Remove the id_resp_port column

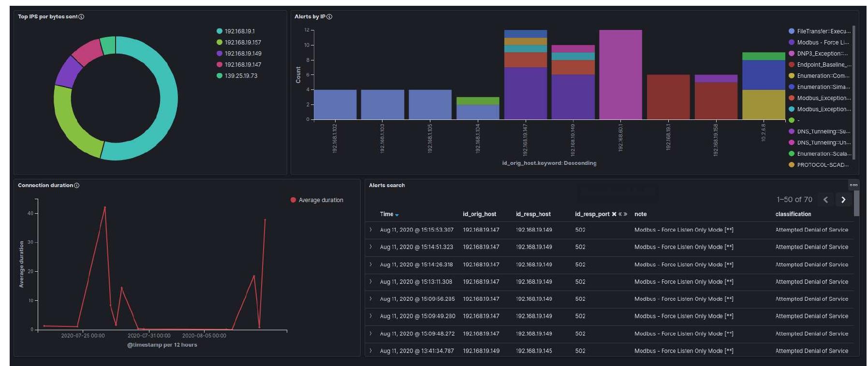click(614, 214)
